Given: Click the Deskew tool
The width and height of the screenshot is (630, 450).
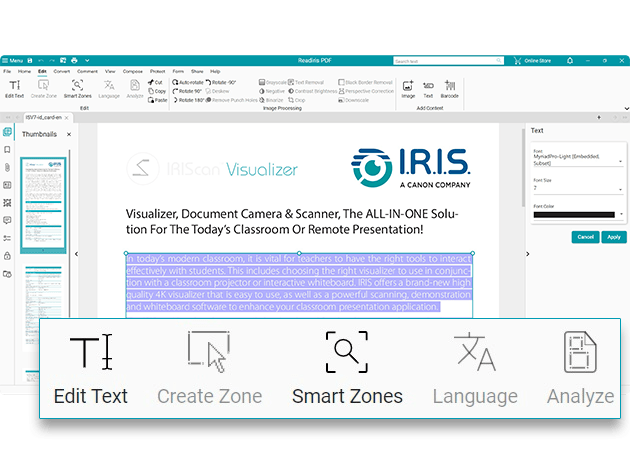Looking at the screenshot, I should click(x=217, y=91).
